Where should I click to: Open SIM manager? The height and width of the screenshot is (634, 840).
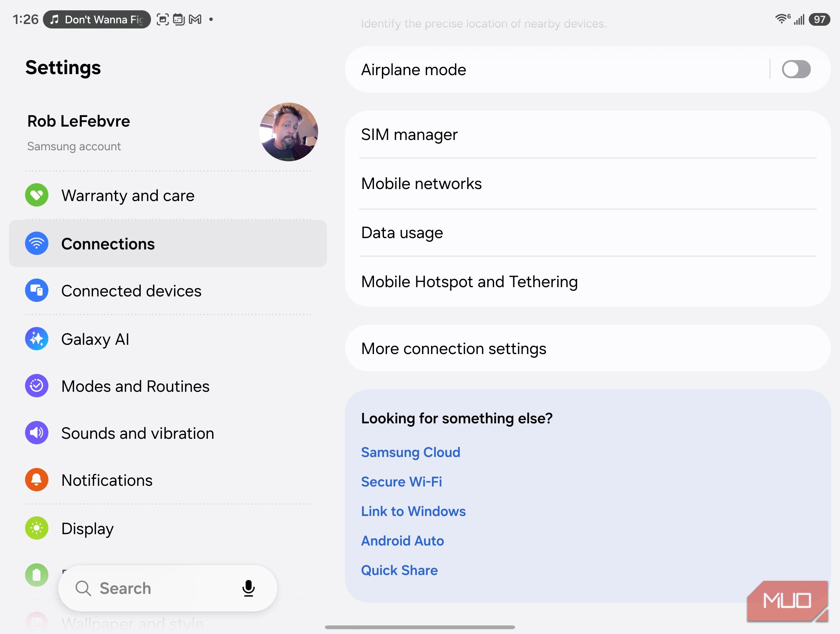click(x=587, y=134)
